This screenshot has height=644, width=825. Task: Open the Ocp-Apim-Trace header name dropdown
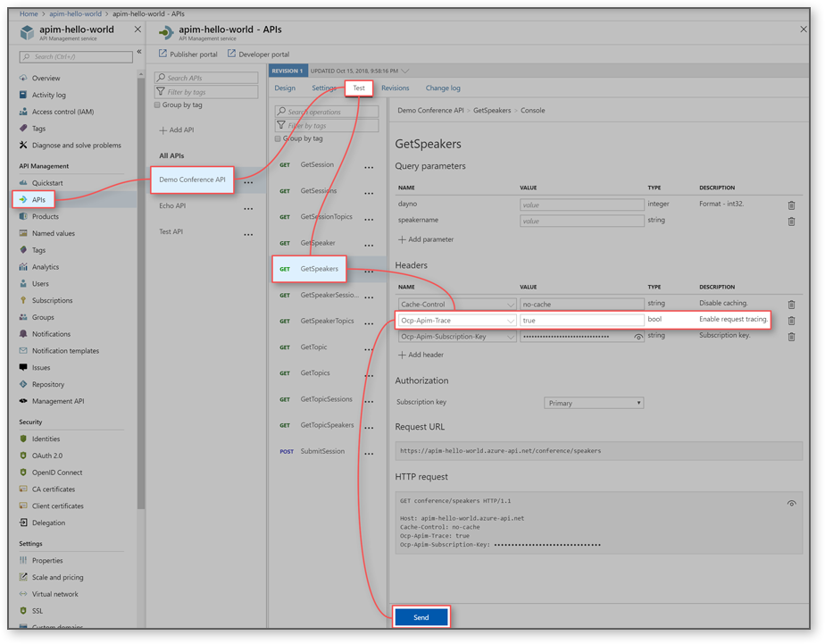click(511, 321)
